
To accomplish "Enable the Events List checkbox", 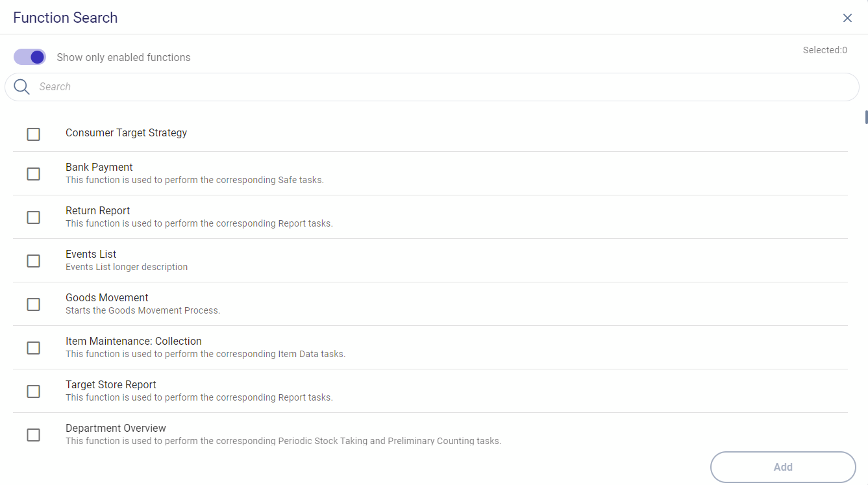I will click(33, 261).
